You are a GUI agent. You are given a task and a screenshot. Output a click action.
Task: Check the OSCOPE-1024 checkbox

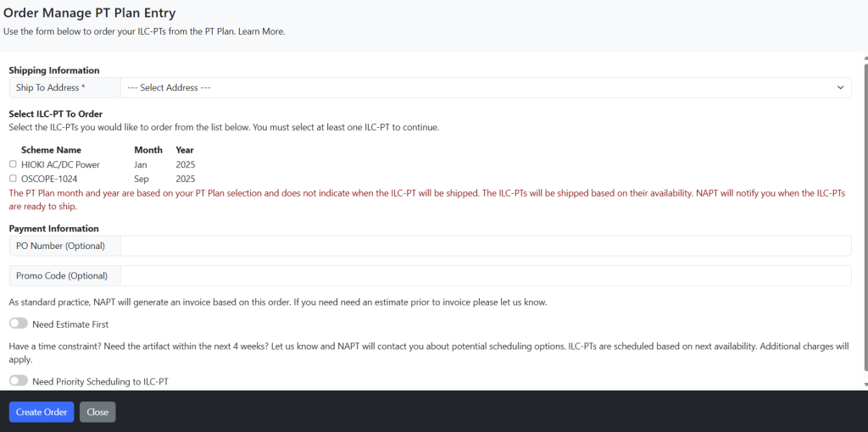click(x=13, y=179)
